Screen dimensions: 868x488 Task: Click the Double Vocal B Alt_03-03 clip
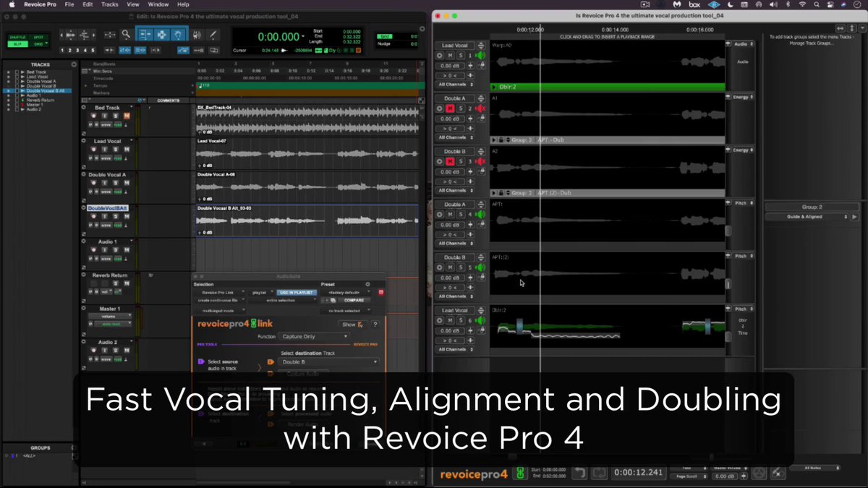point(307,221)
